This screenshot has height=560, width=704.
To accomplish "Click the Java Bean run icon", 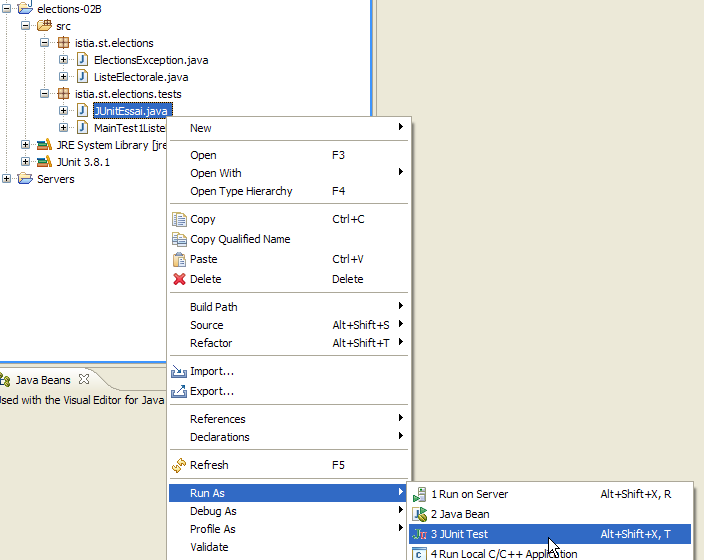I will [x=420, y=514].
